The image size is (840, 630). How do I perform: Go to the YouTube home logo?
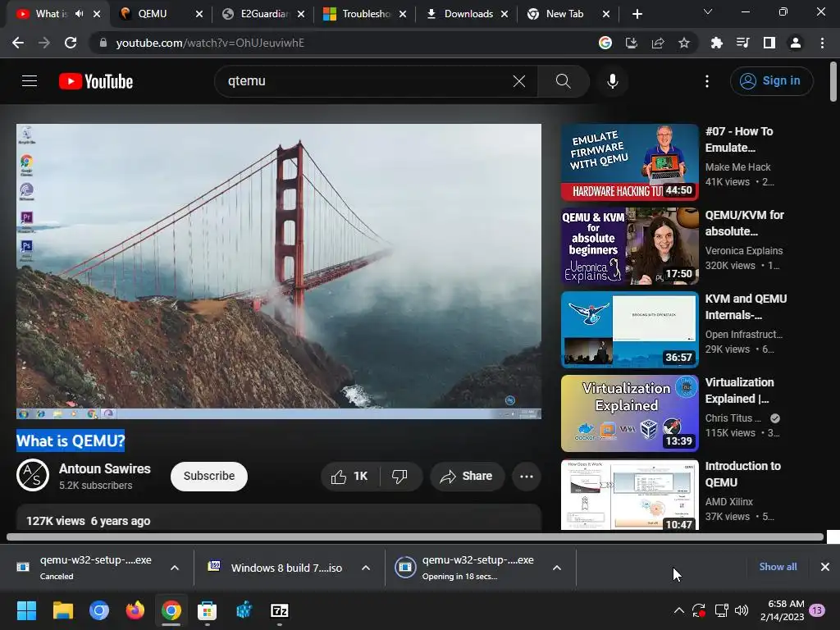coord(96,81)
